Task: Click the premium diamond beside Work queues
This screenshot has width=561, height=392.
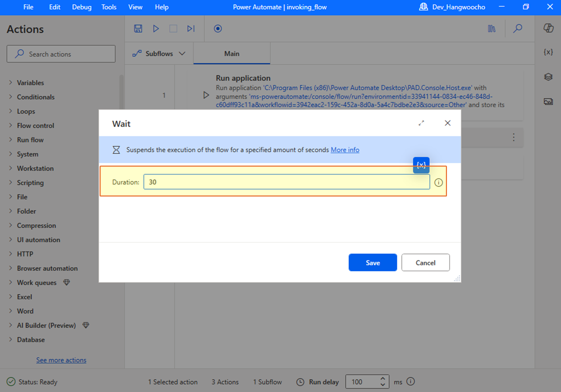Action: click(67, 282)
